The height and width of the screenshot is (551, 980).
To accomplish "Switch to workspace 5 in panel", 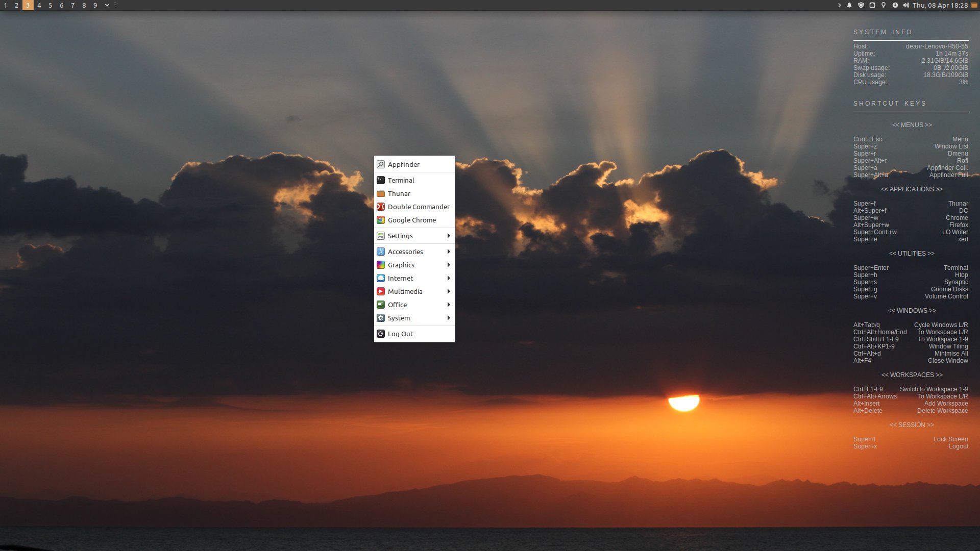I will [x=50, y=5].
